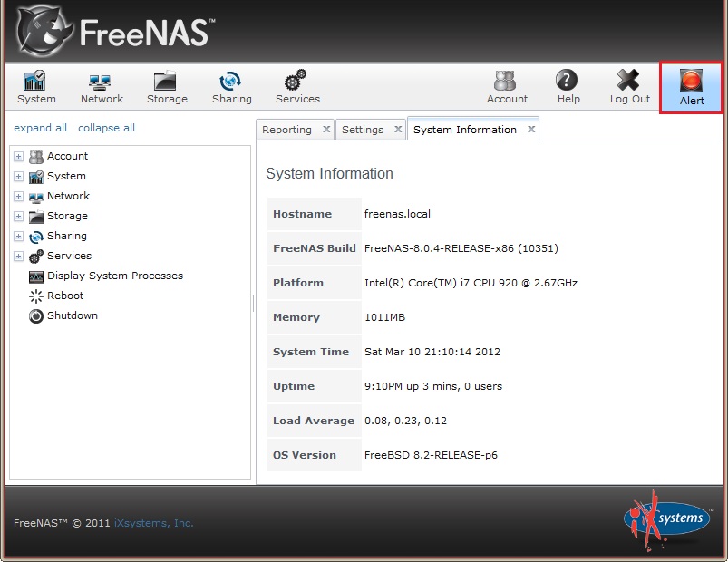Click the Reboot spinner icon
This screenshot has width=728, height=562.
click(36, 296)
